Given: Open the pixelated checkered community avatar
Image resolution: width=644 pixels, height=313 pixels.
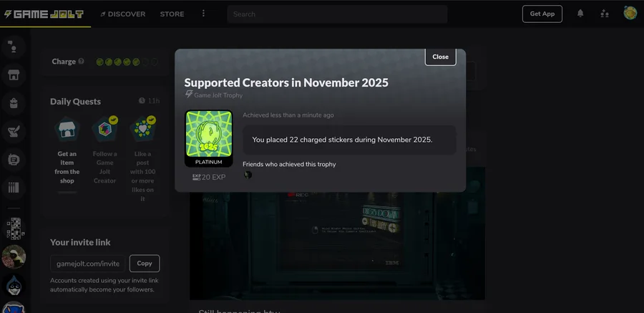Looking at the screenshot, I should point(14,228).
